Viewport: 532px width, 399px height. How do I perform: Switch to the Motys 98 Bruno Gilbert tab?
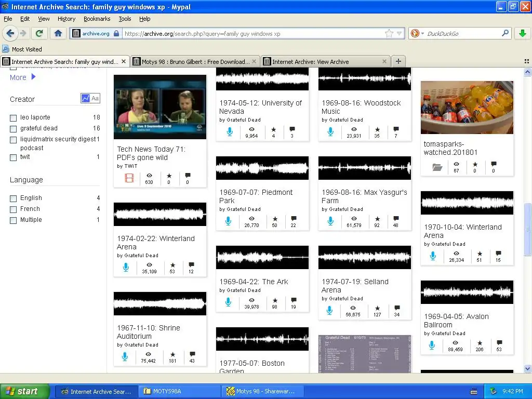pyautogui.click(x=195, y=61)
